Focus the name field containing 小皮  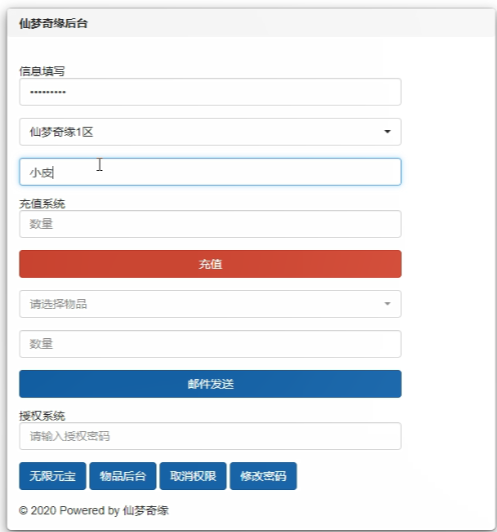coord(210,172)
